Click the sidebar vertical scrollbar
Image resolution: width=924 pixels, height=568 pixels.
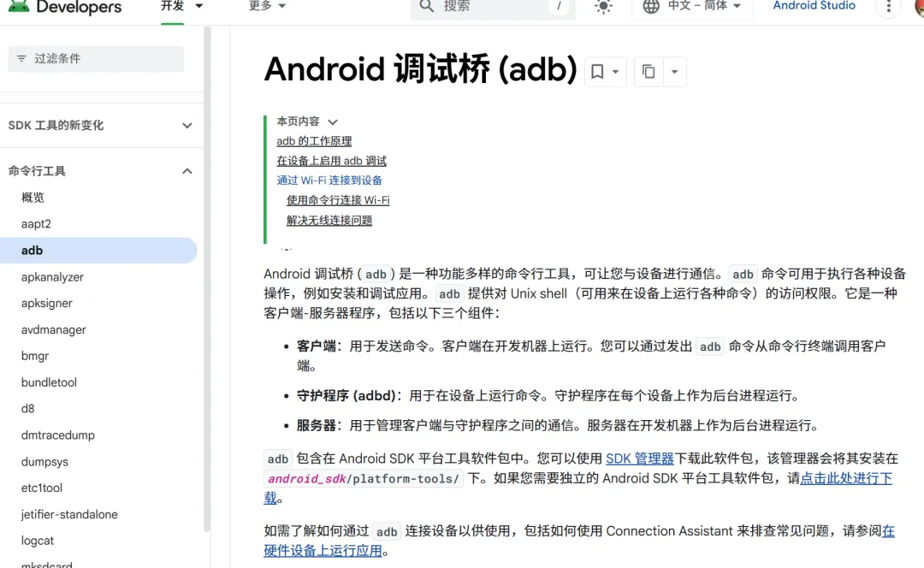coord(207,280)
